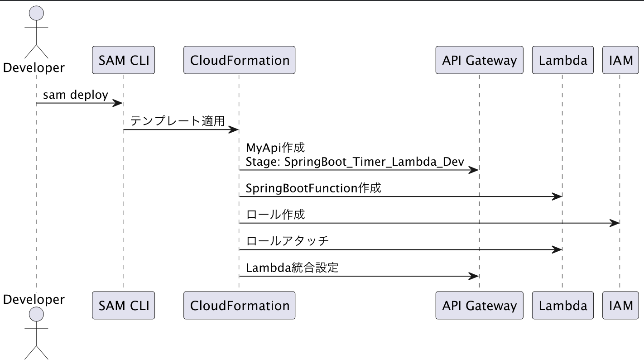Viewport: 644px width, 364px height.
Task: Select the 'ロール作成' message label
Action: point(275,214)
